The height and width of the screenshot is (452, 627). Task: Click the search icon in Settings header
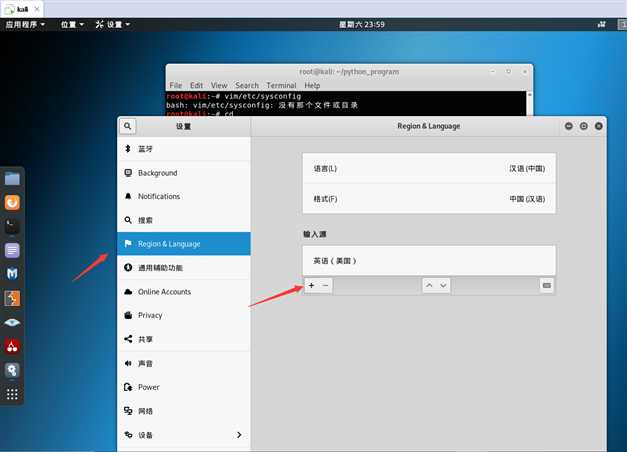[x=128, y=126]
